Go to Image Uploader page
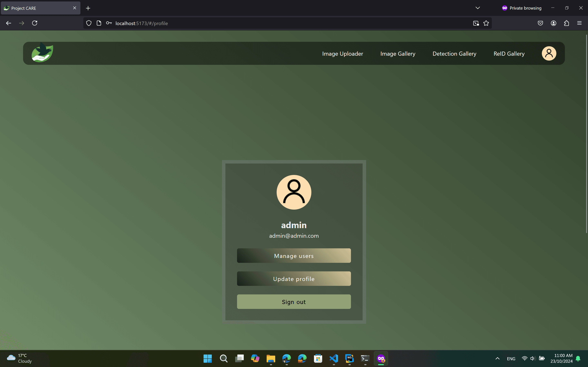This screenshot has height=367, width=588. coord(342,54)
